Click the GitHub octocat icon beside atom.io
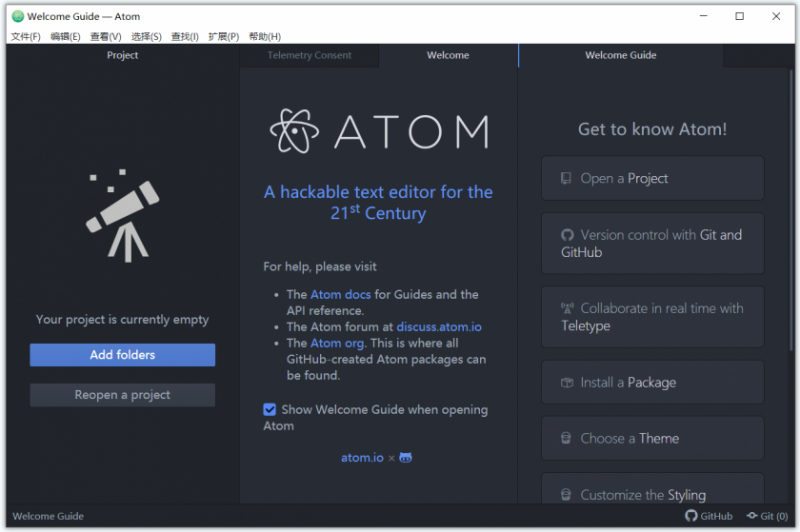 point(406,458)
